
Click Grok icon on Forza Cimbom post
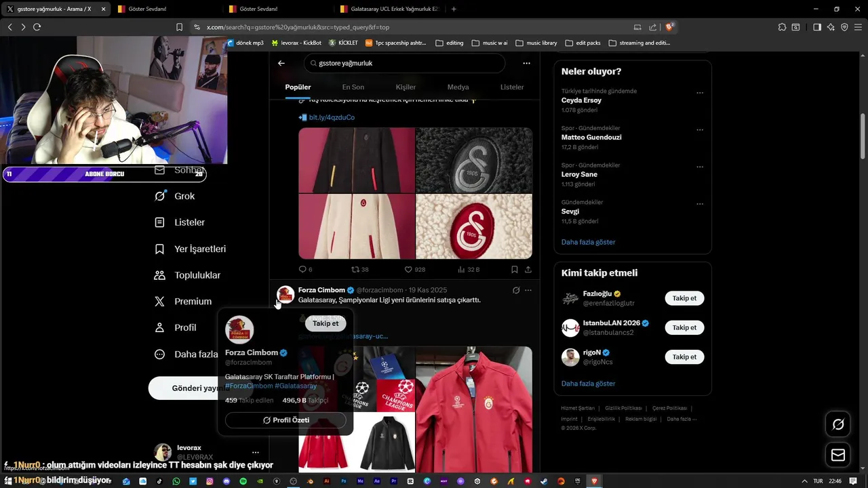coord(516,290)
